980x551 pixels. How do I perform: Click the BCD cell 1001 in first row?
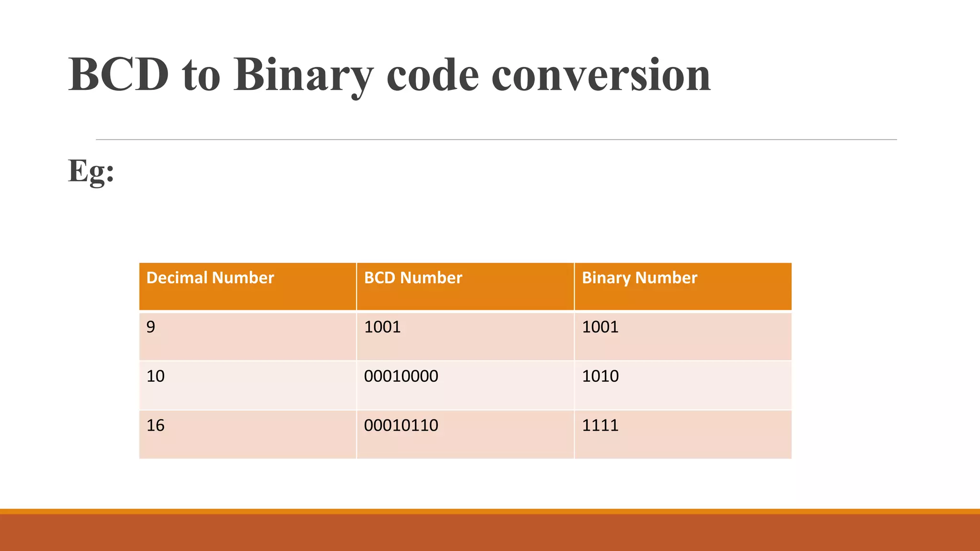coord(382,327)
